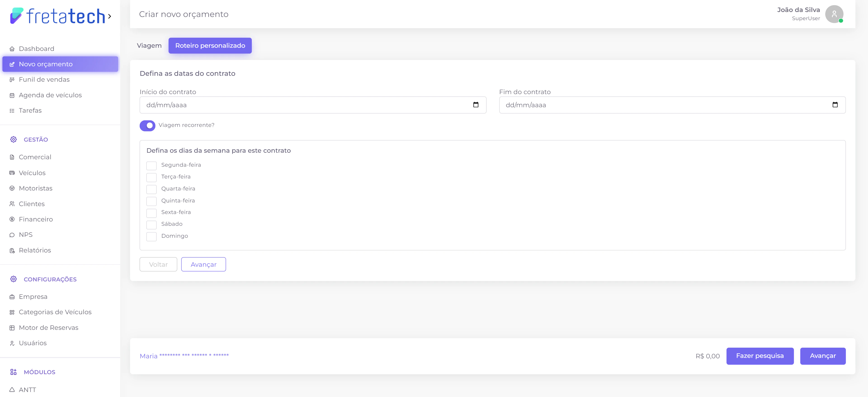The image size is (868, 397).
Task: Click the outlined Avançar button
Action: tap(203, 264)
